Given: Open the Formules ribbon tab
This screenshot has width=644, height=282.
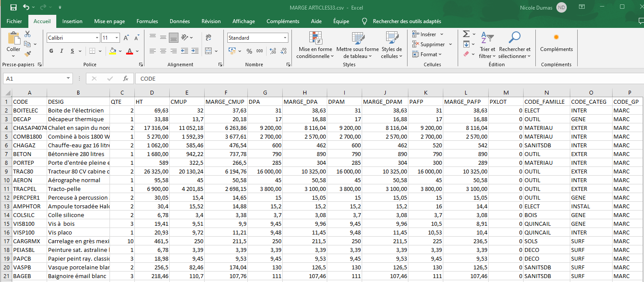Looking at the screenshot, I should point(147,21).
